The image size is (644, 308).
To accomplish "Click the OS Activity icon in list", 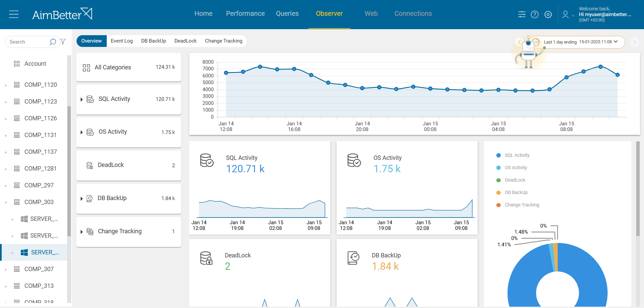I will click(x=90, y=132).
